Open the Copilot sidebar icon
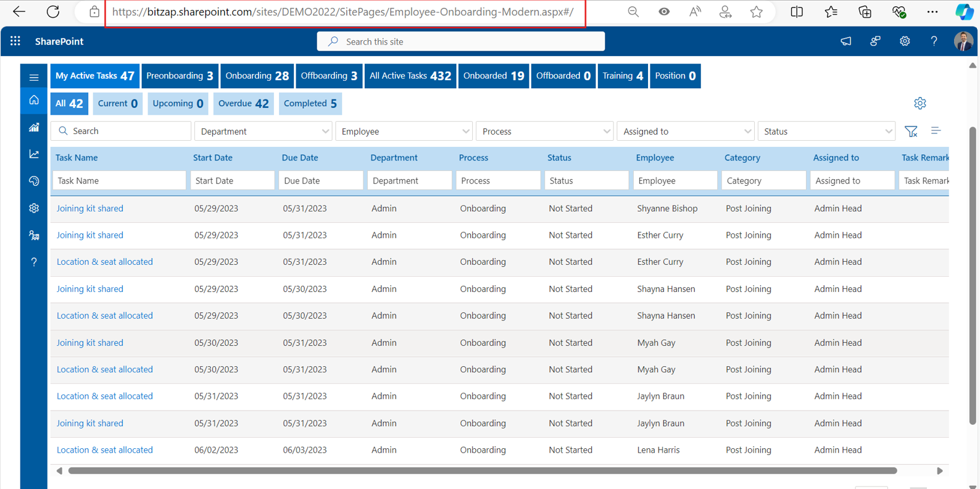 (964, 12)
